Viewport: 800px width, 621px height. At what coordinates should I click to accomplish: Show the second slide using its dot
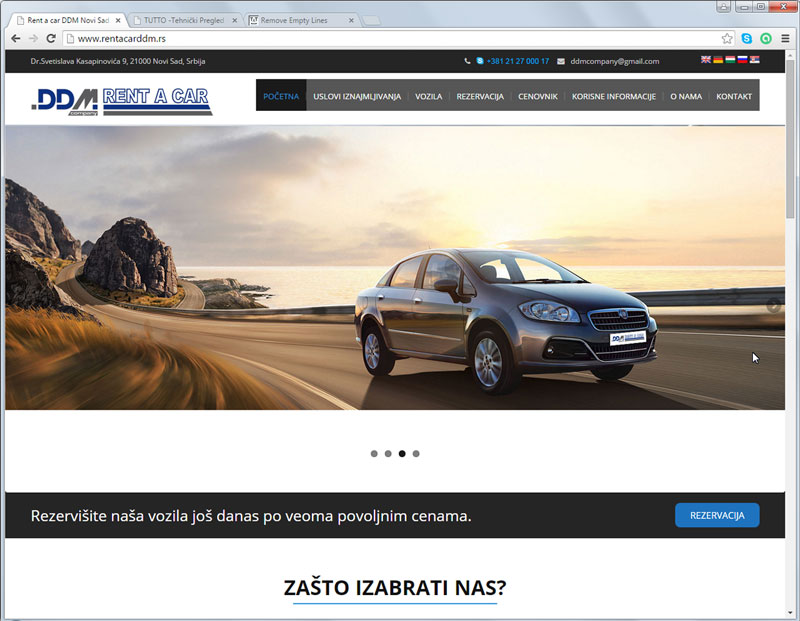(388, 454)
